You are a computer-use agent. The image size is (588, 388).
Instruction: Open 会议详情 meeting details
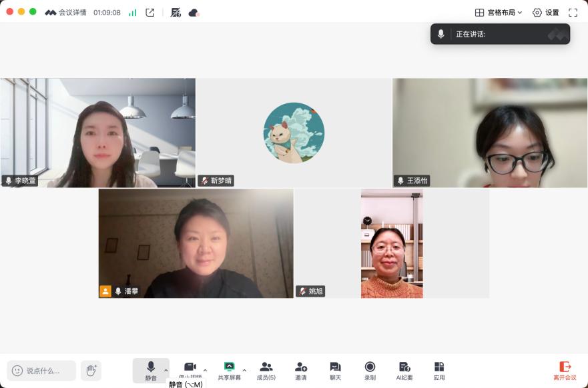point(66,13)
